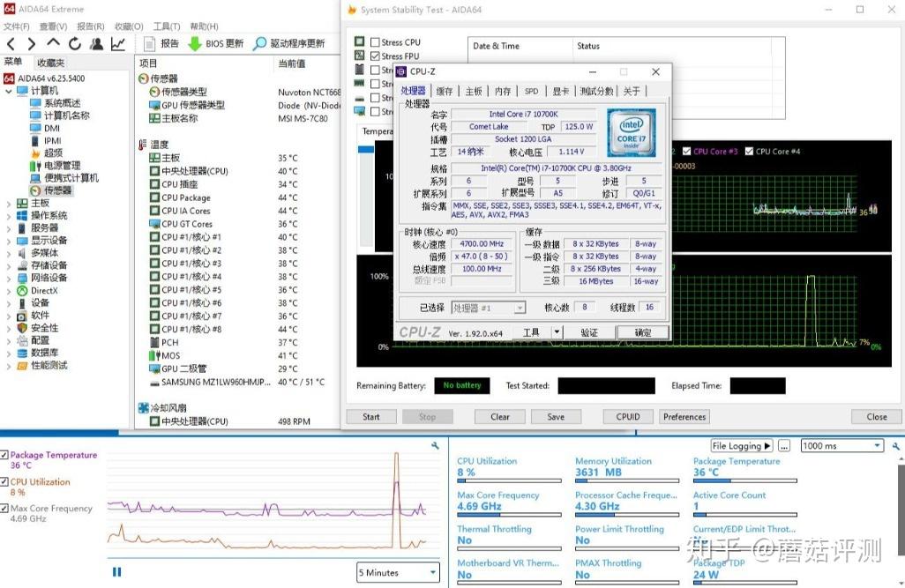Click the CPU Utilization progress bar
This screenshot has height=588, width=905.
tap(509, 480)
